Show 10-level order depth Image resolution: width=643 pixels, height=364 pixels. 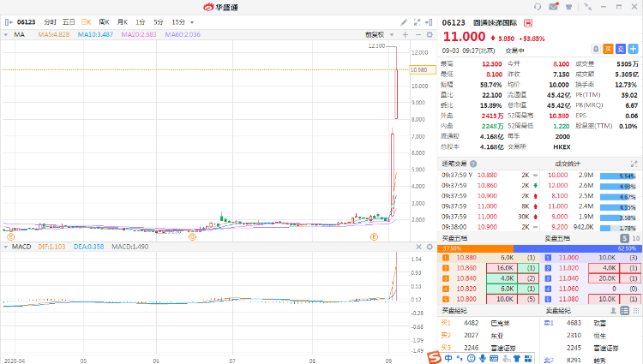pos(635,238)
